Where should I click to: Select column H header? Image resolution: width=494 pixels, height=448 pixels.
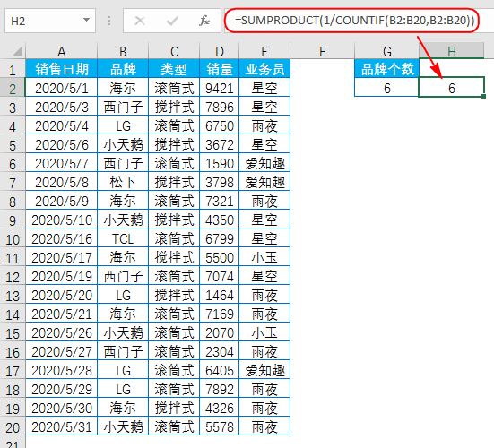click(452, 51)
